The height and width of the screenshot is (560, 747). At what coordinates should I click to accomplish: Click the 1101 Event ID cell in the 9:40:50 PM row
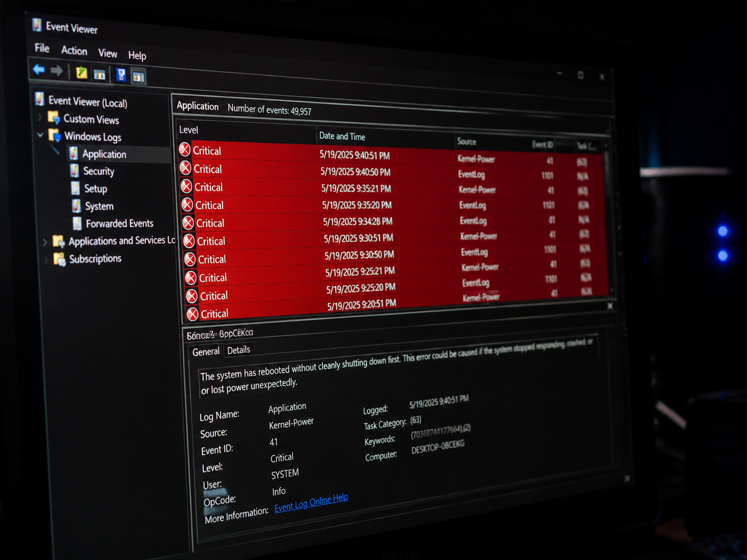547,176
